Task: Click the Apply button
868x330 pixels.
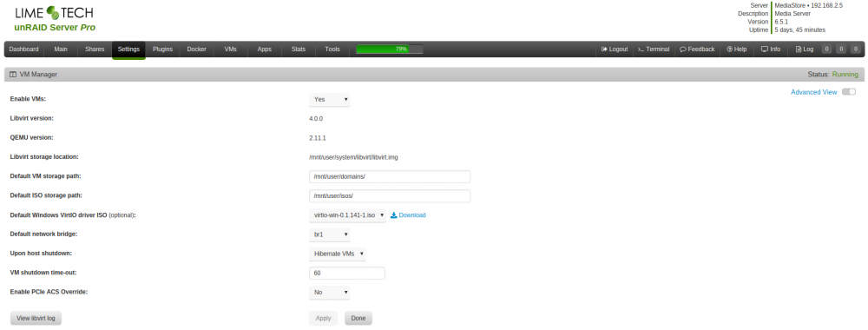Action: (323, 319)
